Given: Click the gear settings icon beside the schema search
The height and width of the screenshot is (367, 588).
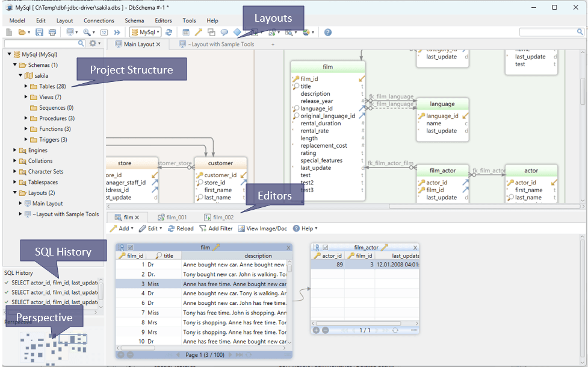Looking at the screenshot, I should click(94, 43).
